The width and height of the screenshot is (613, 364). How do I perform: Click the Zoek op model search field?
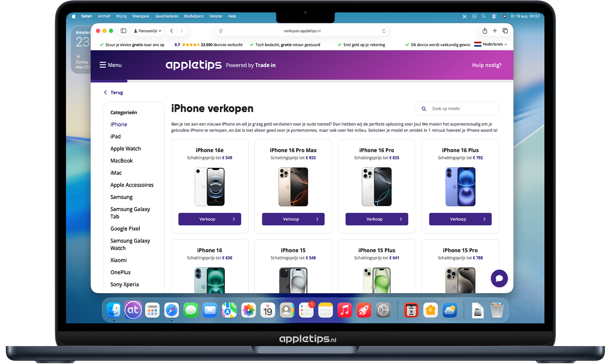click(x=457, y=108)
